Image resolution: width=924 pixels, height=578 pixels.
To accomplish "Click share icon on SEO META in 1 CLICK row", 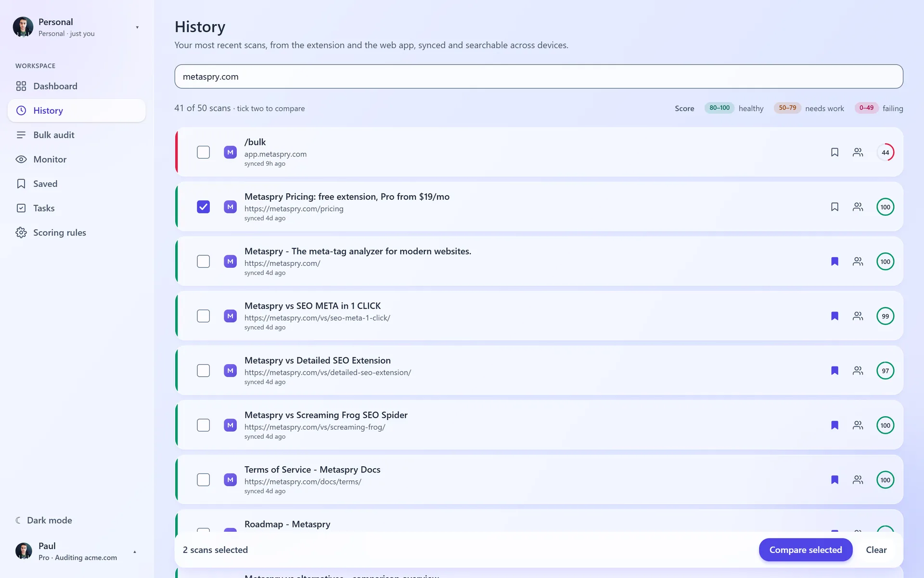I will click(x=858, y=316).
